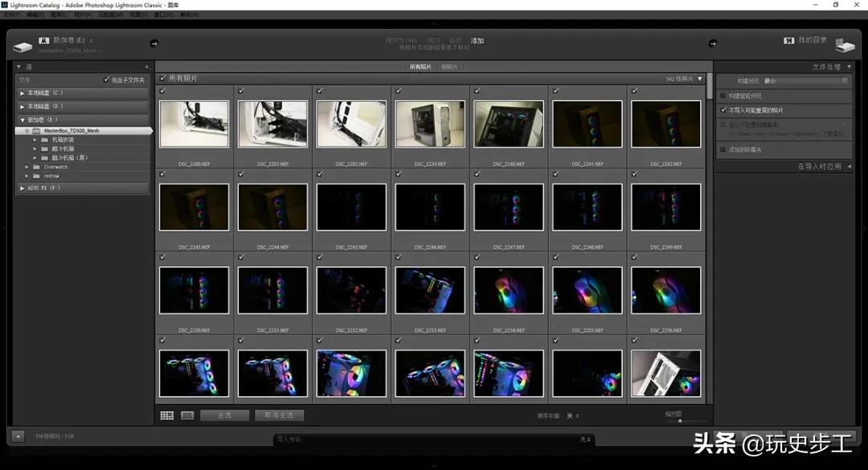Viewport: 868px width, 470px height.
Task: Open the 图库(L) menu
Action: [x=59, y=15]
